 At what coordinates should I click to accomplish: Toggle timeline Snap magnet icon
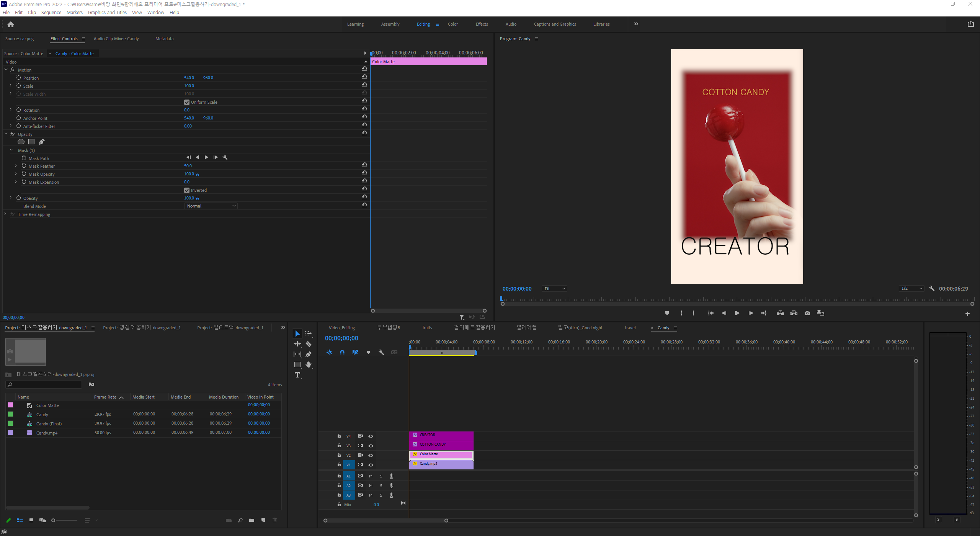click(342, 352)
